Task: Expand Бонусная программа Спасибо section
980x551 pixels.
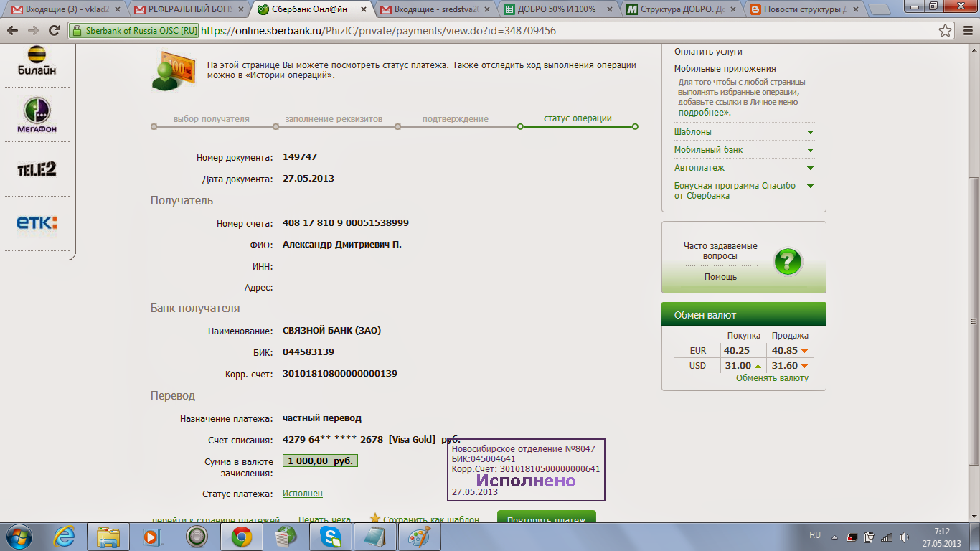Action: click(744, 190)
